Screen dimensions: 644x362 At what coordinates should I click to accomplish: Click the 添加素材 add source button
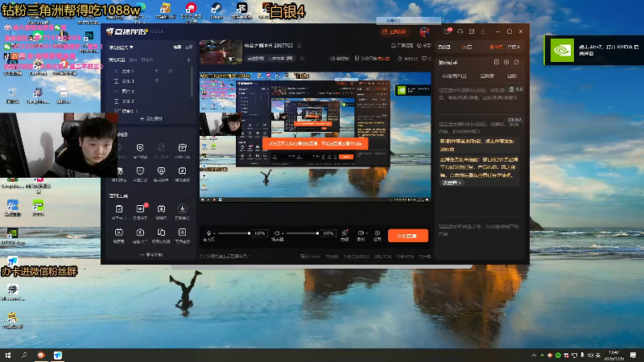151,118
